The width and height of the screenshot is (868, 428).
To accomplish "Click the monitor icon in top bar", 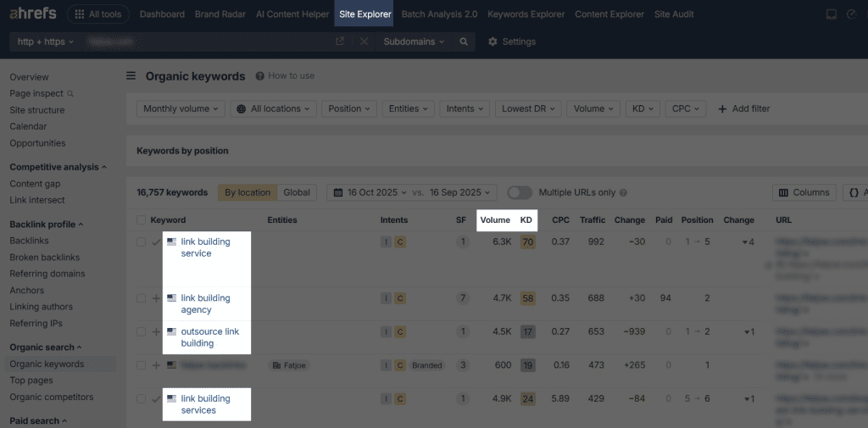I will tap(831, 14).
